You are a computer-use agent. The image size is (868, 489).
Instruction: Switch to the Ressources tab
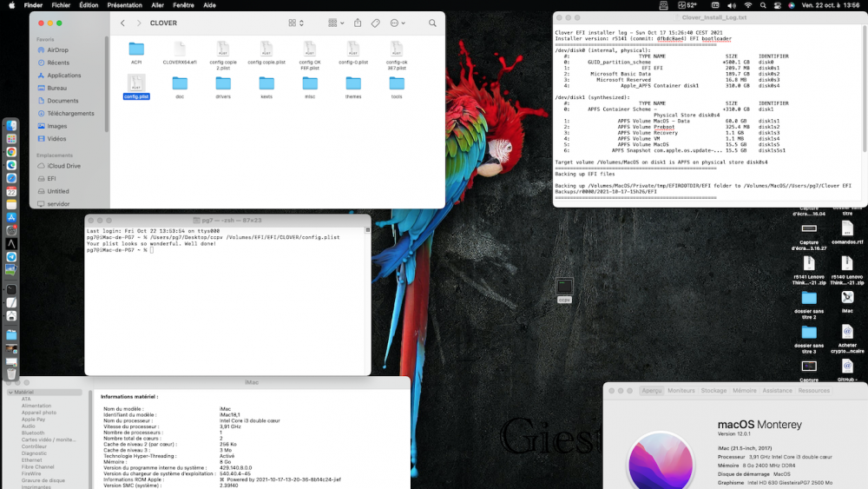pyautogui.click(x=814, y=391)
